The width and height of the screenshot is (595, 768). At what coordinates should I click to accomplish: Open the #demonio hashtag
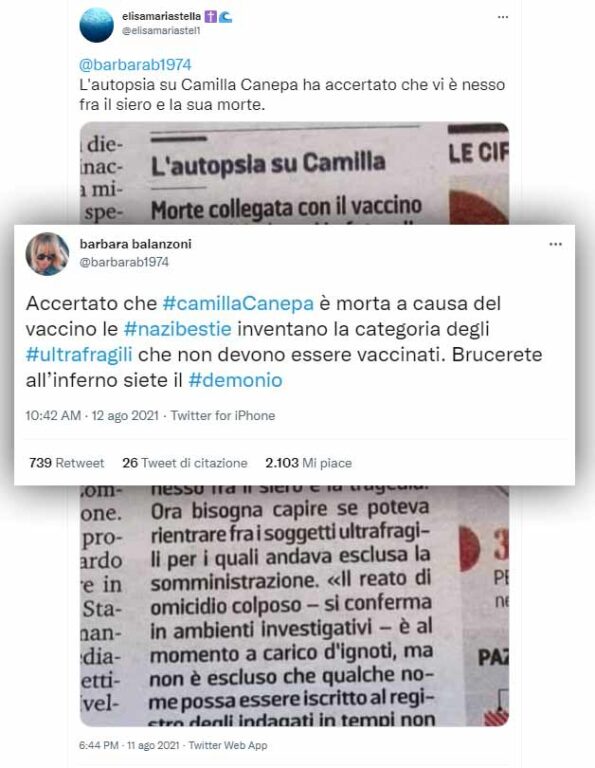235,380
